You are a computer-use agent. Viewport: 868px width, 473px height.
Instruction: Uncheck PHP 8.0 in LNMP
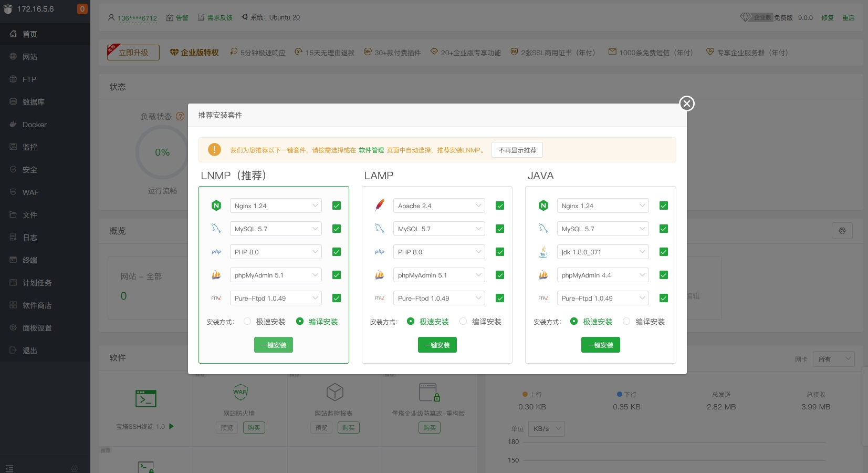tap(337, 252)
